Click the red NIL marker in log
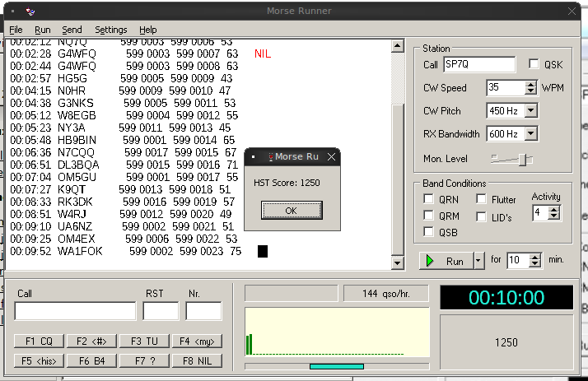 point(263,54)
